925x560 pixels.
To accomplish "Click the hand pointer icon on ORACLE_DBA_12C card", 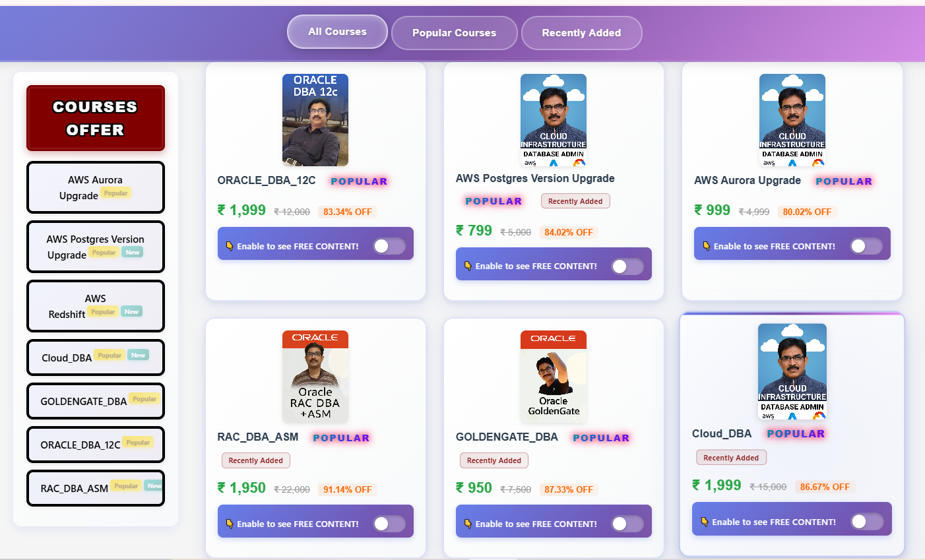I will click(x=230, y=246).
